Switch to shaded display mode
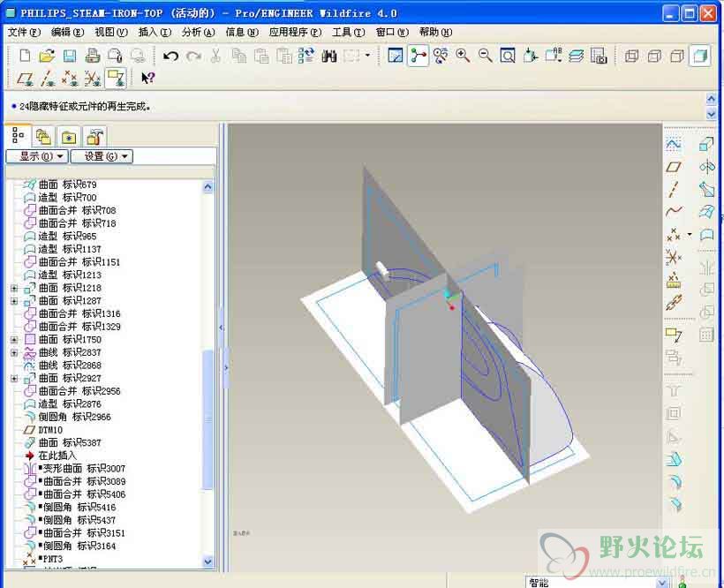Screen dimensions: 724x588 700,56
